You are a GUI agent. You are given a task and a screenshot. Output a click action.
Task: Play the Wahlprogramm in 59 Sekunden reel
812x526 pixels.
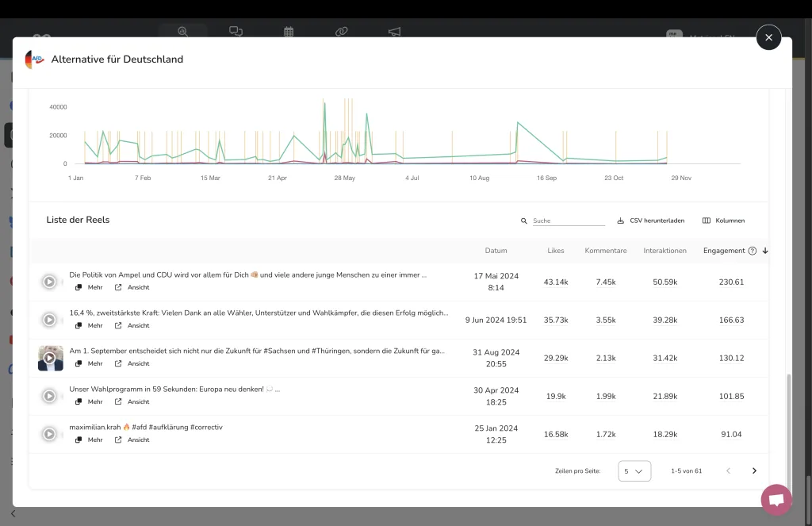click(x=49, y=396)
